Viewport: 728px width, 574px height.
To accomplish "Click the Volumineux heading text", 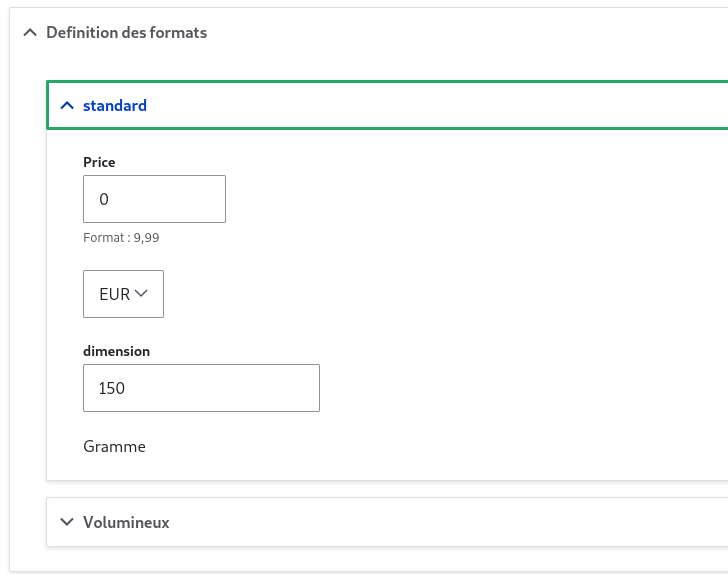I will coord(126,522).
